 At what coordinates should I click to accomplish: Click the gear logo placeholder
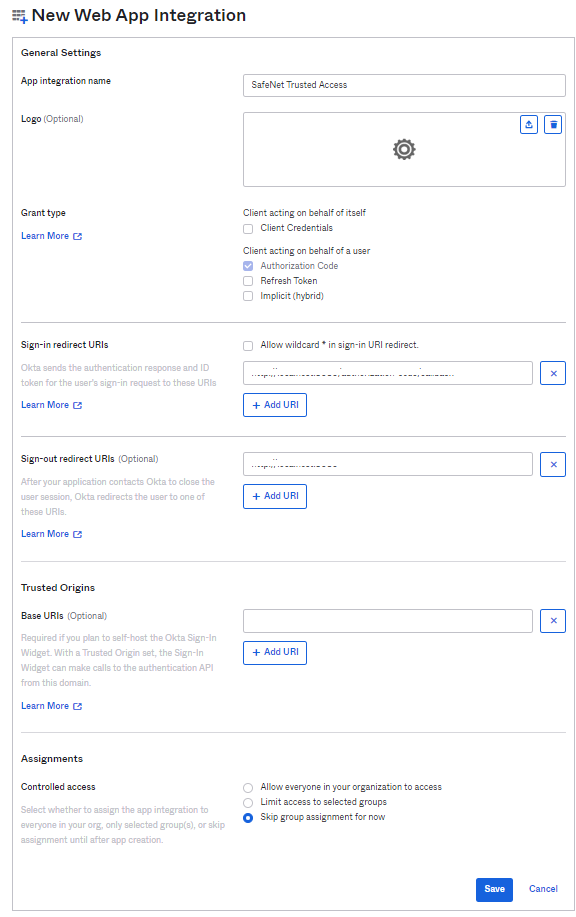tap(404, 150)
